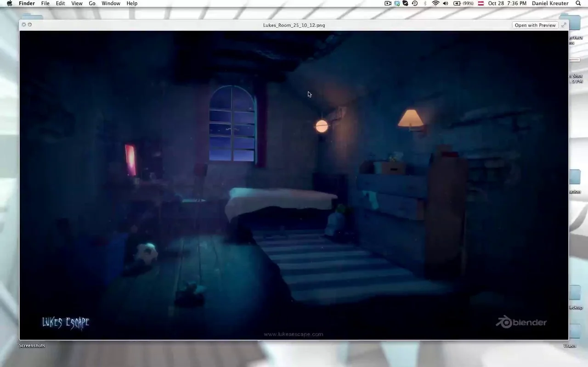588x367 pixels.
Task: Open the input source flag menu
Action: 481,3
